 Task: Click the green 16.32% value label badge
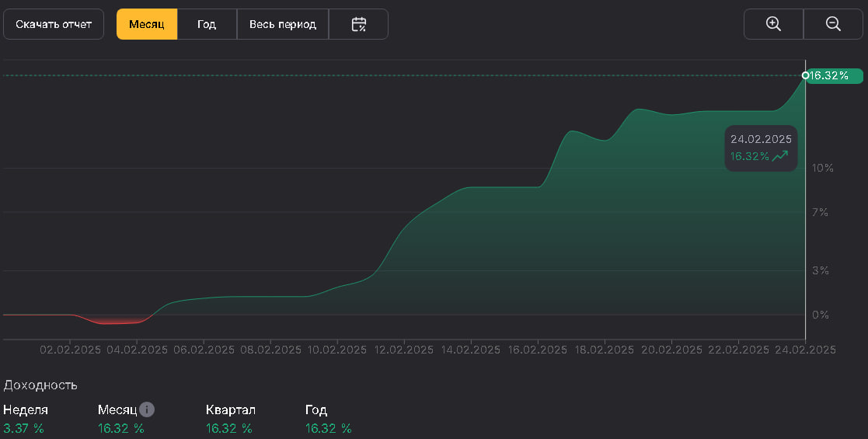835,76
